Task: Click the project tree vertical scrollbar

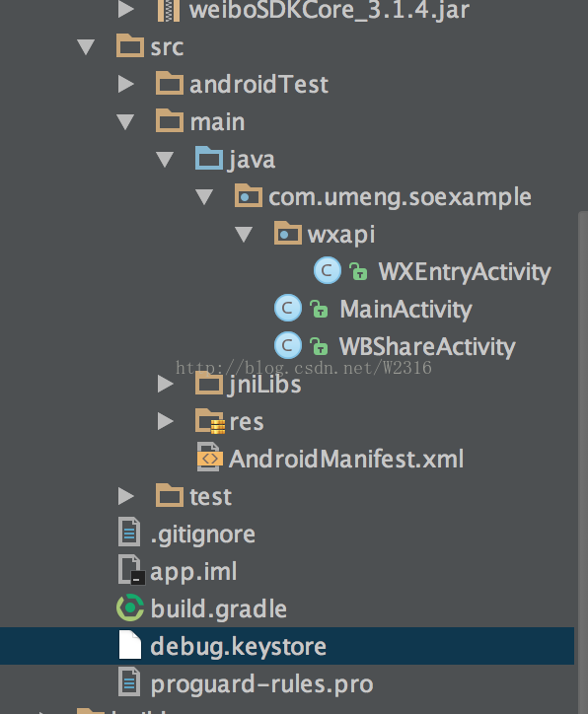Action: [582, 463]
